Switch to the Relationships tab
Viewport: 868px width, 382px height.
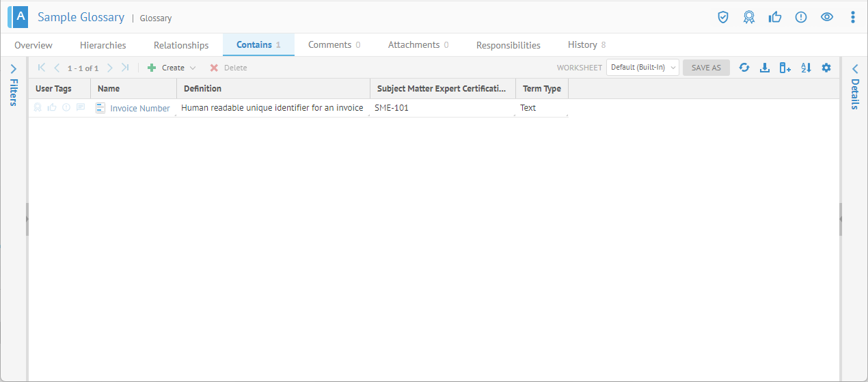point(181,45)
